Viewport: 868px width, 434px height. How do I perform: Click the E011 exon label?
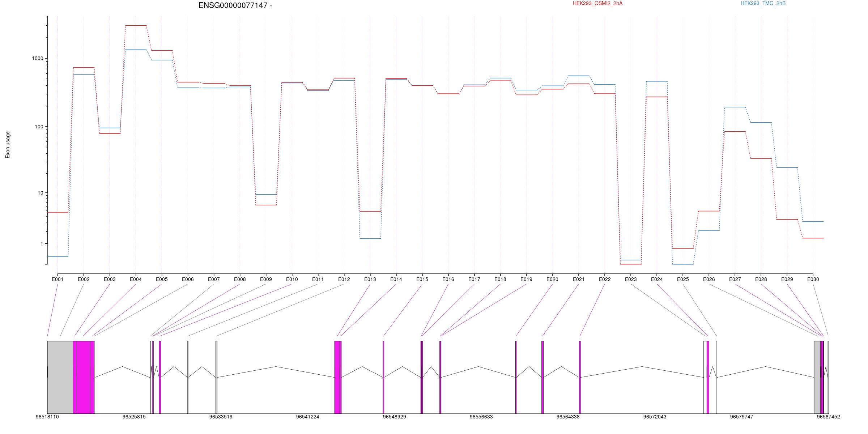point(318,279)
